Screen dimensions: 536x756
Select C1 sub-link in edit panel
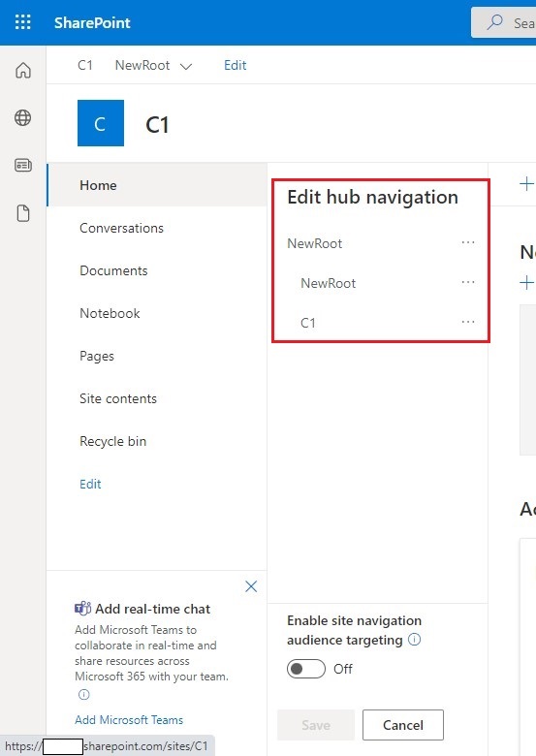(308, 323)
